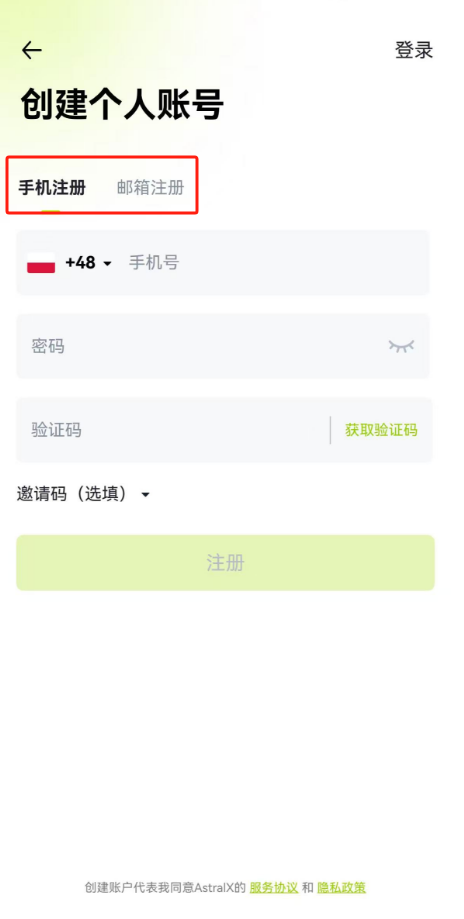Click the Poland flag icon

tap(41, 263)
